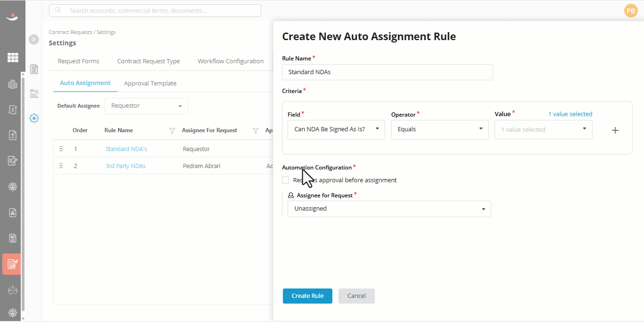This screenshot has height=322, width=644.
Task: Filter the Assignee For Request column
Action: 256,131
